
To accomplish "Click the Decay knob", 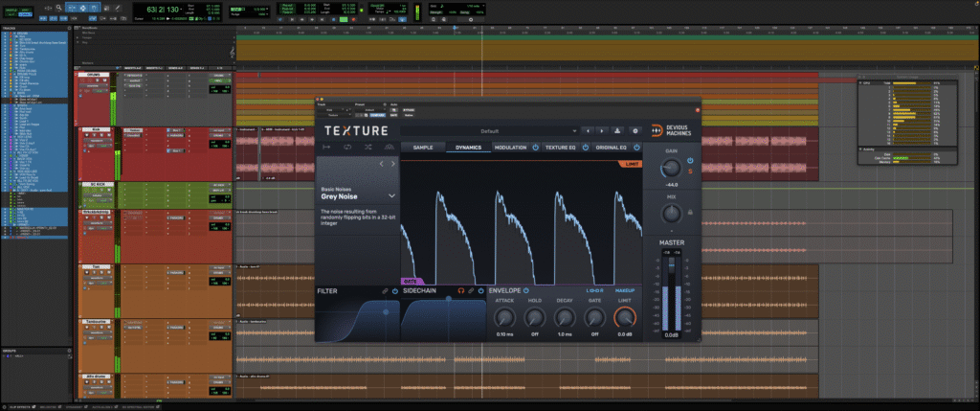I will [565, 318].
